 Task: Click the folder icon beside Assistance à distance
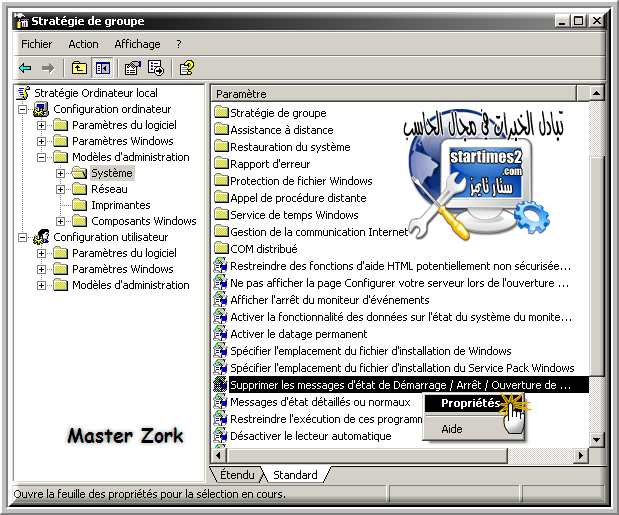[x=221, y=129]
